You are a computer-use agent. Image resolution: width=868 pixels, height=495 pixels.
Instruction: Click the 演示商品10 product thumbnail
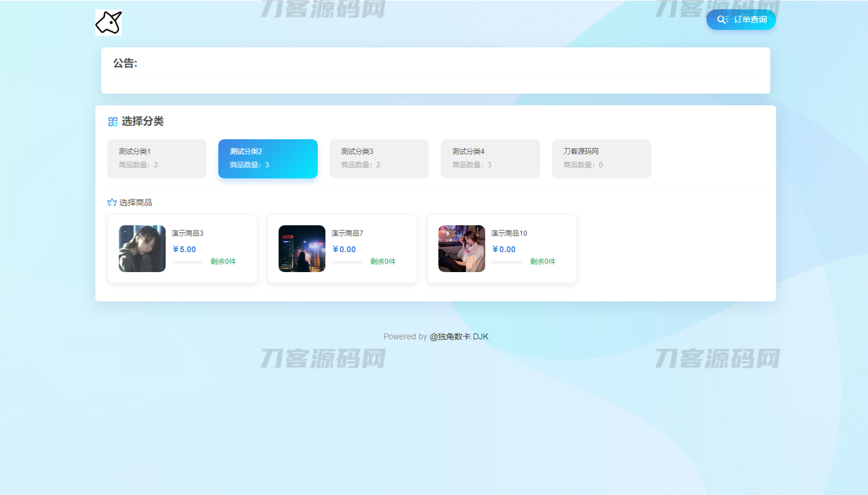(461, 248)
